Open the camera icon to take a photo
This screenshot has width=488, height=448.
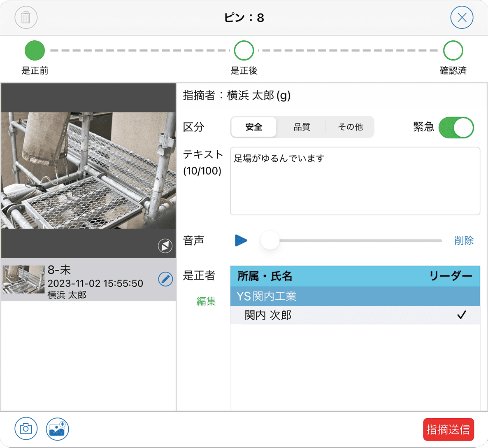point(26,429)
